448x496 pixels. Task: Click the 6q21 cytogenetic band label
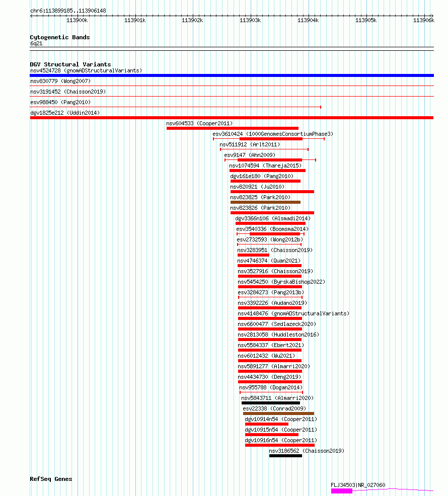36,44
